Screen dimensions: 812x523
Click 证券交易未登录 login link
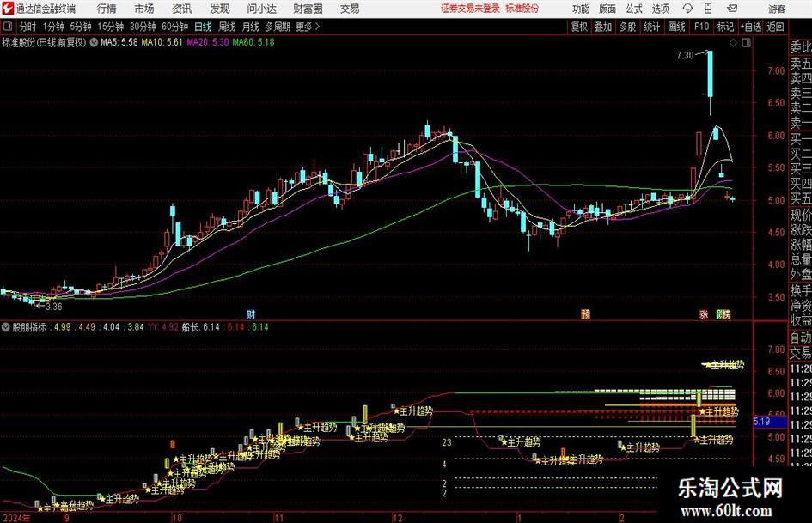point(470,9)
